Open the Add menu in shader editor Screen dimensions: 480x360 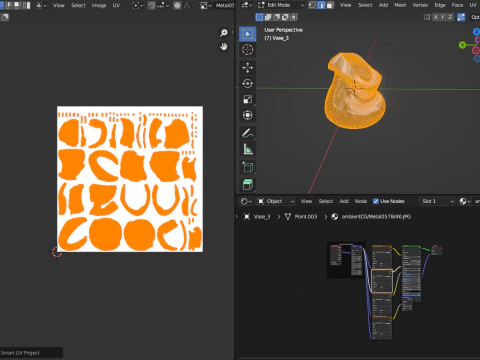click(344, 201)
